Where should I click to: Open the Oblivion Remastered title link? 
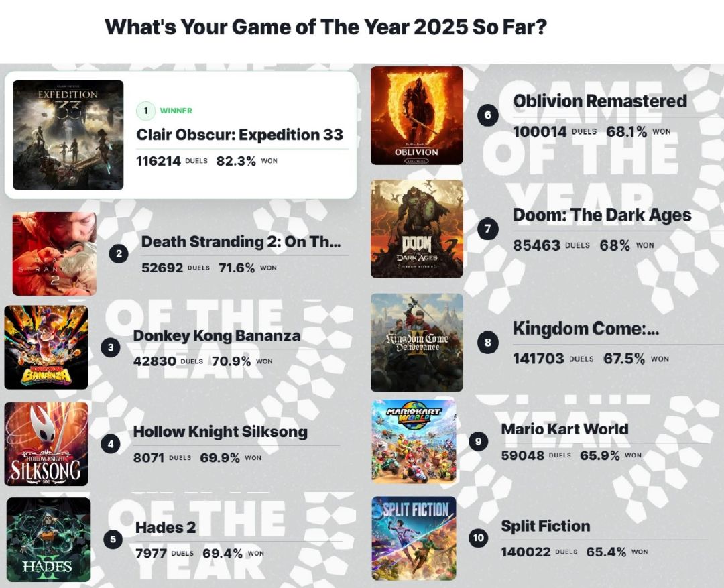click(x=599, y=101)
